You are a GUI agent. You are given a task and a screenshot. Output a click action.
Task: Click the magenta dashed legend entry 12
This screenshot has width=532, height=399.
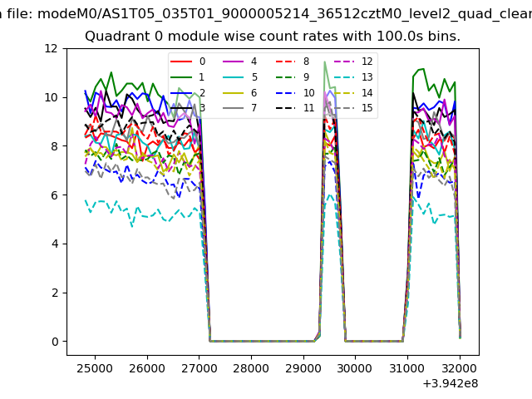tap(352, 62)
